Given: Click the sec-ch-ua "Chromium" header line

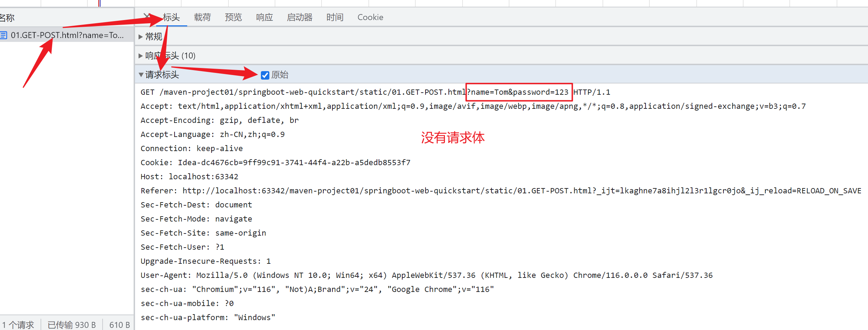Looking at the screenshot, I should [x=317, y=289].
